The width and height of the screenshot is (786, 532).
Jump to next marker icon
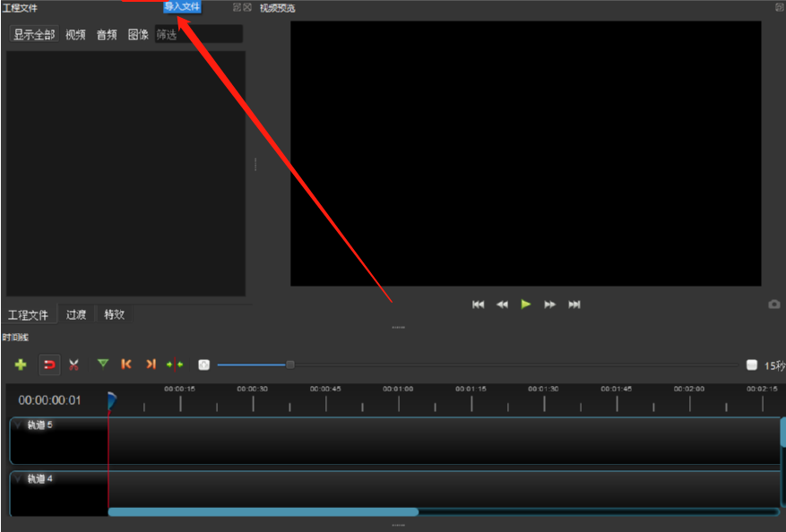[x=151, y=364]
